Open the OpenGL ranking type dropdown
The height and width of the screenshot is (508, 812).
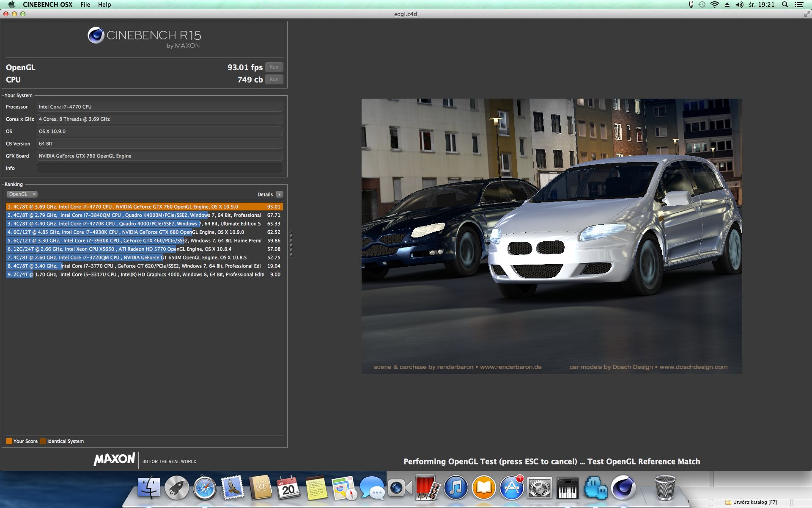[22, 194]
